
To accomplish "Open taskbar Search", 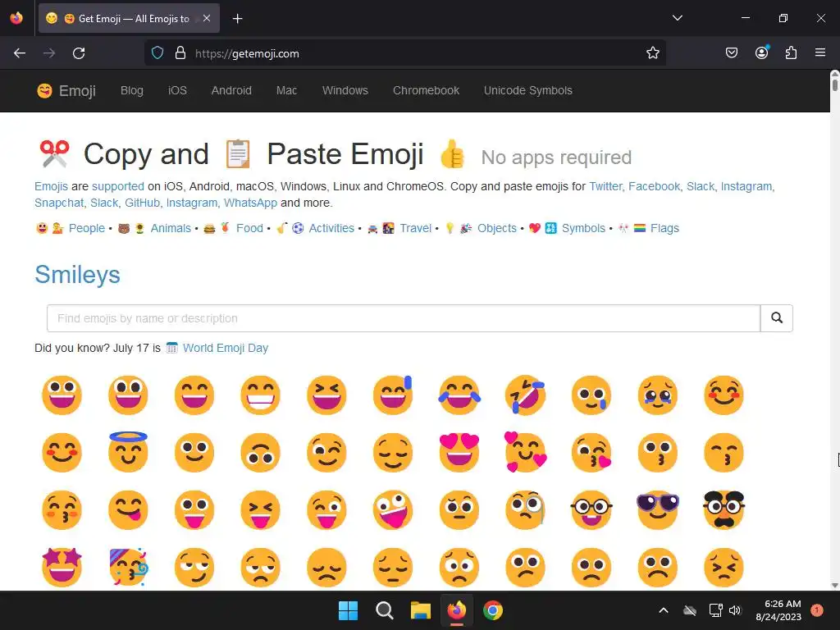I will (384, 610).
